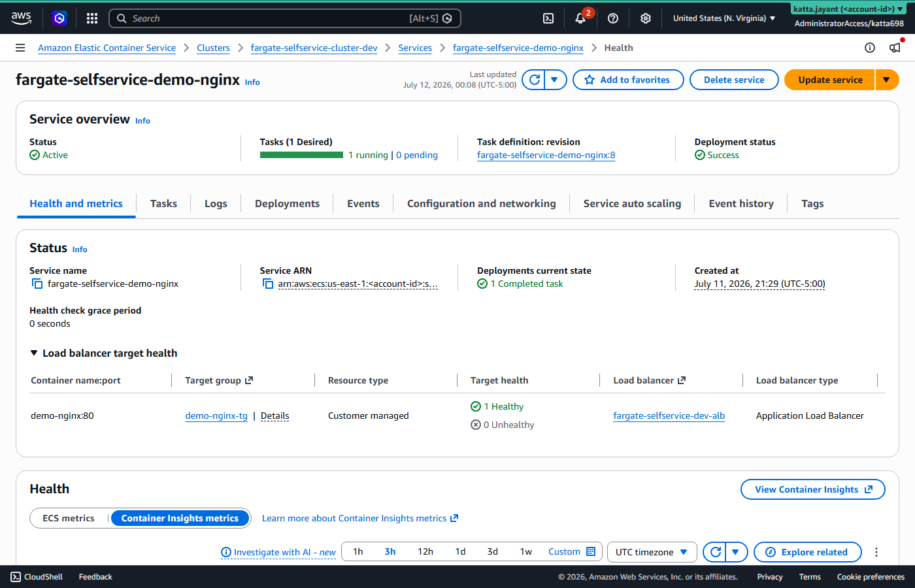Click the calendar icon next to Custom
Screen dimensions: 915x588
pos(591,551)
